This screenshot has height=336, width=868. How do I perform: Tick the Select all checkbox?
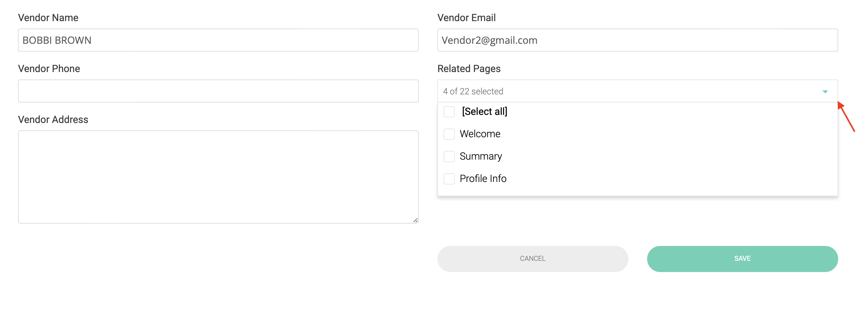point(449,111)
